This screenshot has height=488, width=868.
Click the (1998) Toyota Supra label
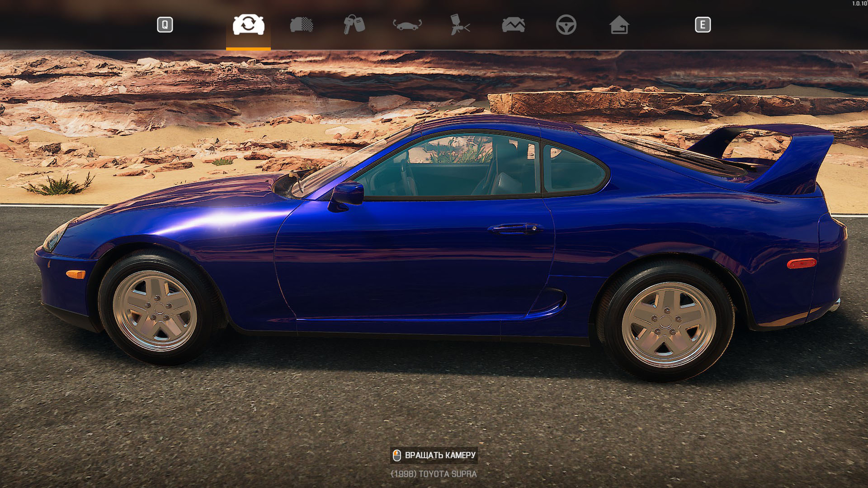pos(433,475)
